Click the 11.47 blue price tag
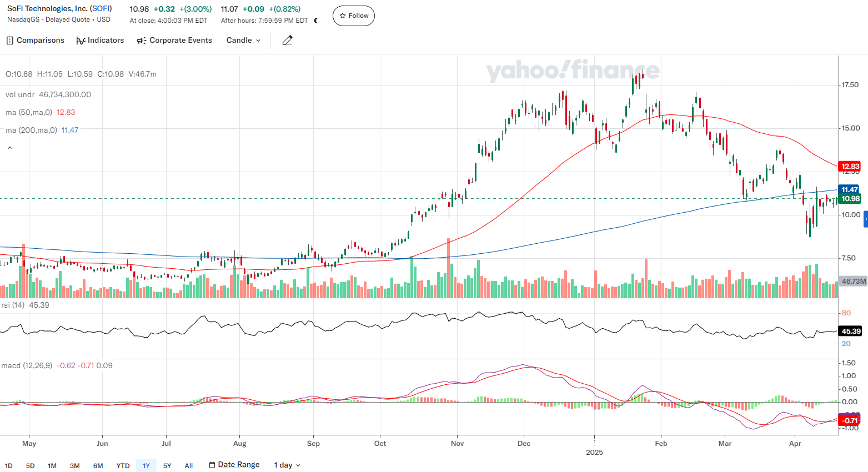 [850, 189]
